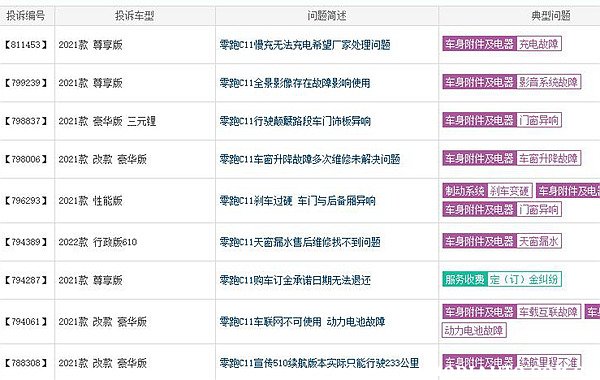Click the 2021款 豪华版 三元锂 cell

tap(107, 121)
